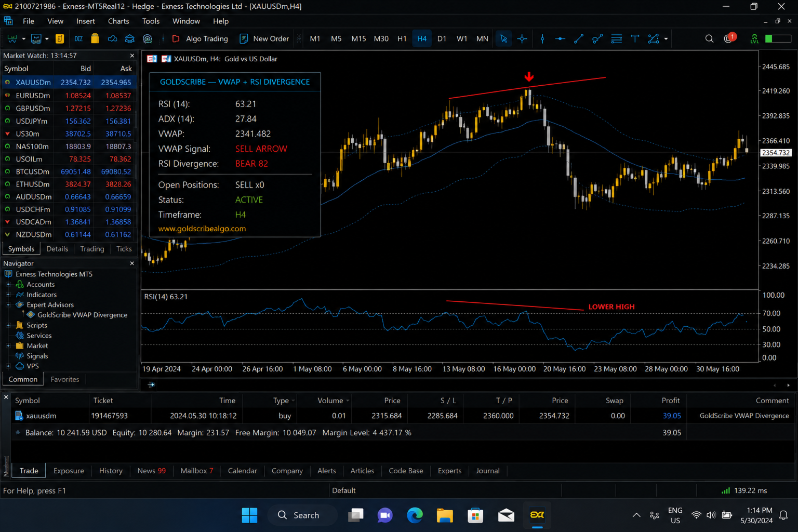Open the goldscribealgo.com link
798x532 pixels.
(202, 229)
